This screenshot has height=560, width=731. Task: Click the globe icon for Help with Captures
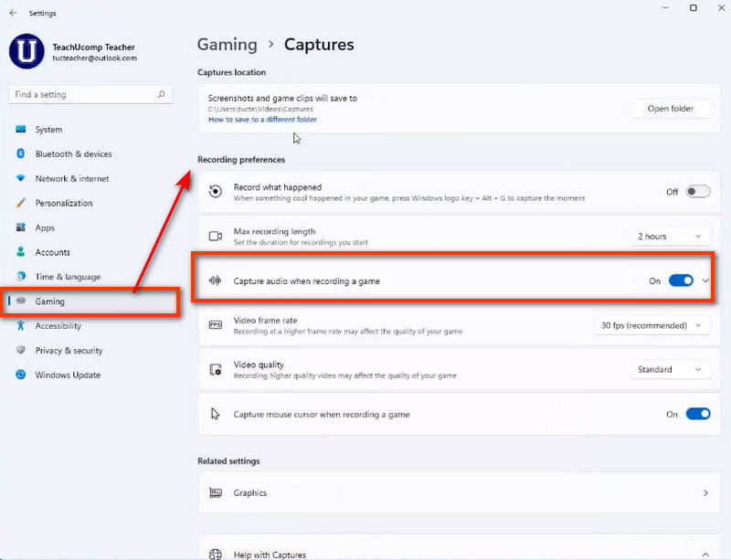click(216, 555)
